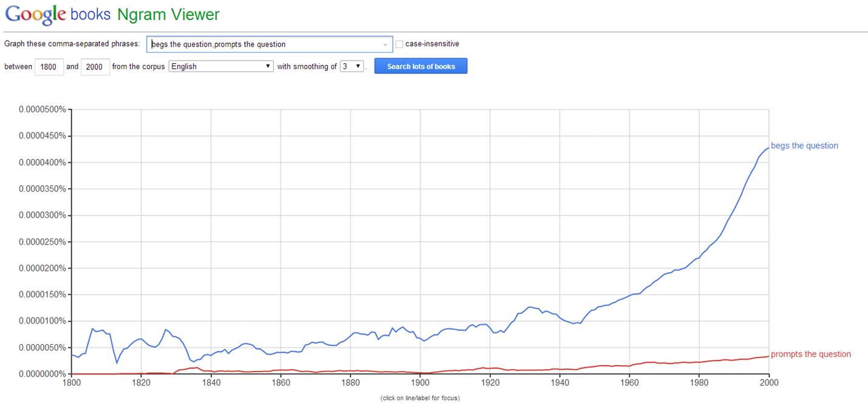Click the Google logo
Viewport: 868px width, 411px height.
click(35, 15)
